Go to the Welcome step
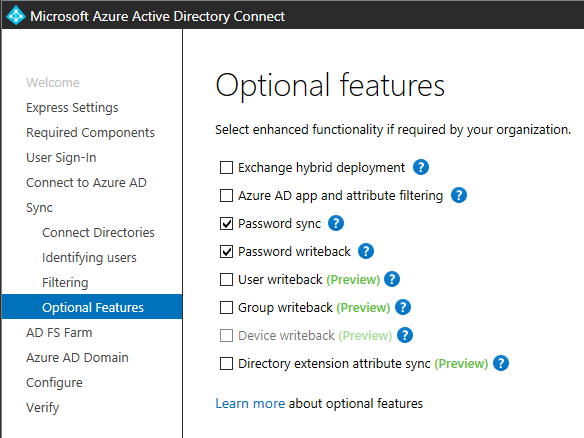This screenshot has height=438, width=584. [x=53, y=82]
